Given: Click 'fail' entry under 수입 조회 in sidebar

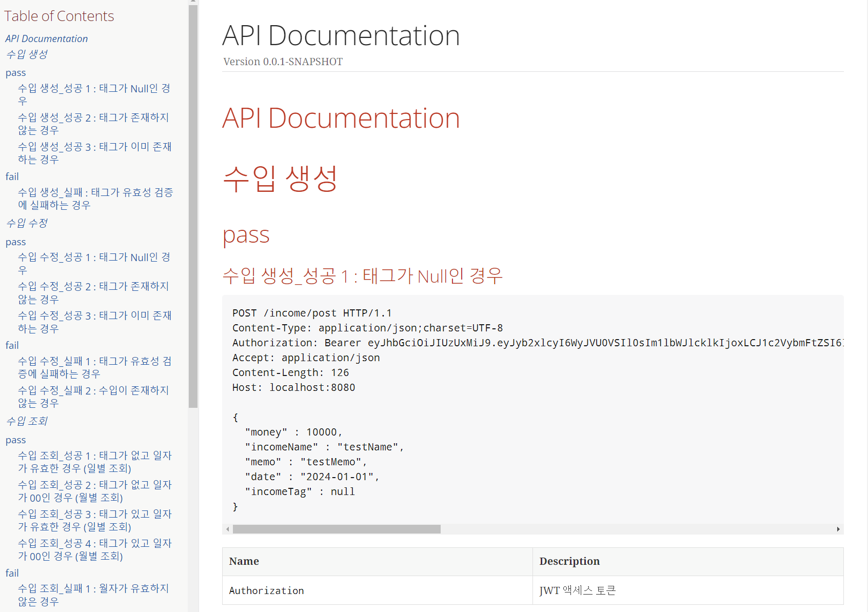Looking at the screenshot, I should click(12, 573).
